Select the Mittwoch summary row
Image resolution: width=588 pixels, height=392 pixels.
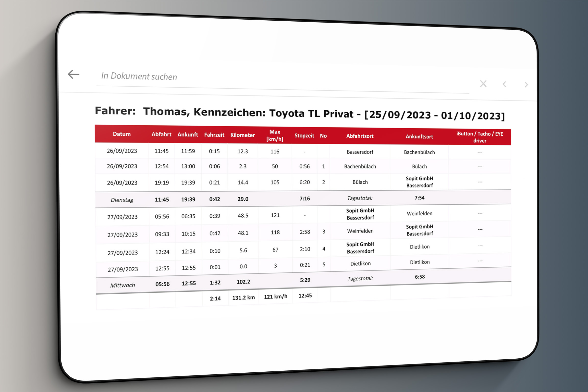pyautogui.click(x=122, y=285)
